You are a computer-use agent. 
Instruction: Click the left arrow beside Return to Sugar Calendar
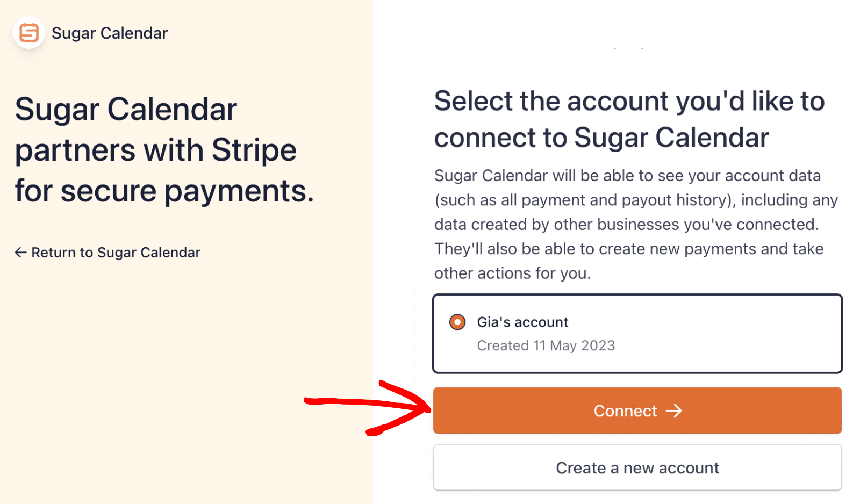20,252
